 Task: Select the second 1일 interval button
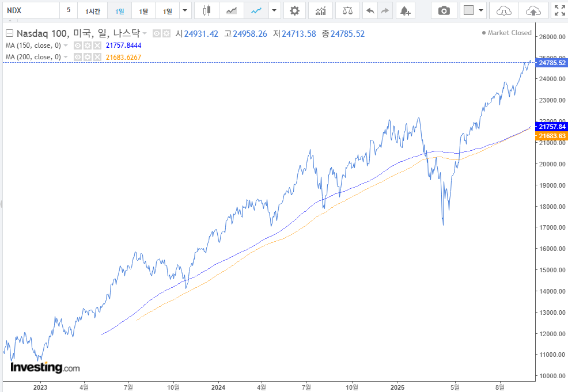(168, 10)
